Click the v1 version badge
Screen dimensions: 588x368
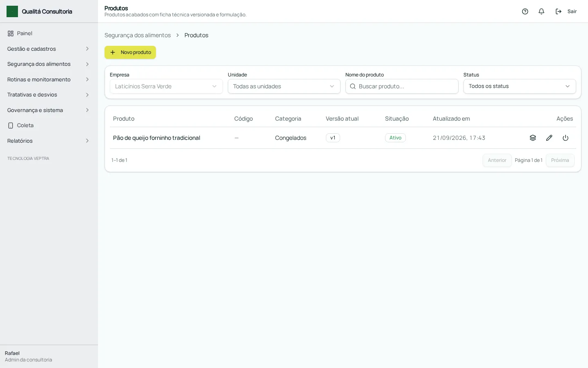333,138
